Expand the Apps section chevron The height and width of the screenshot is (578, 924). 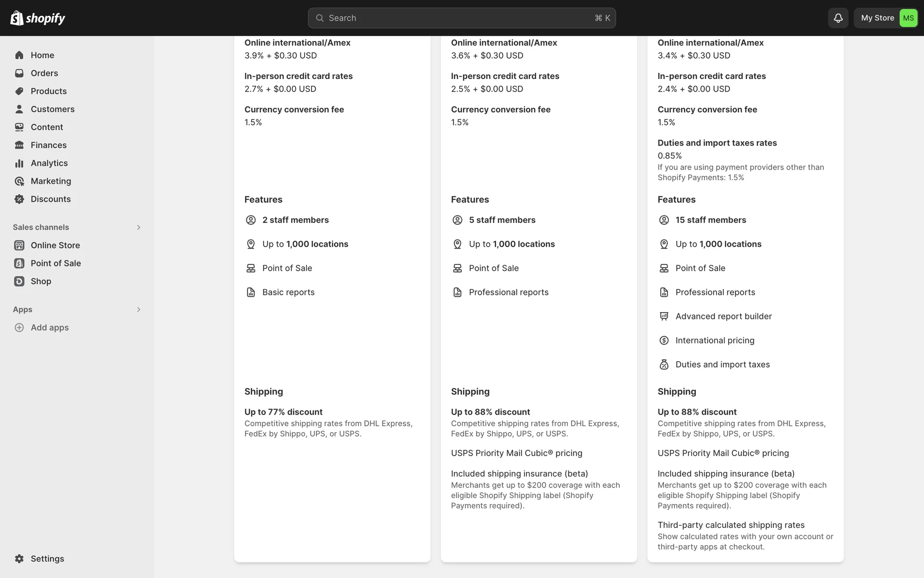[139, 310]
